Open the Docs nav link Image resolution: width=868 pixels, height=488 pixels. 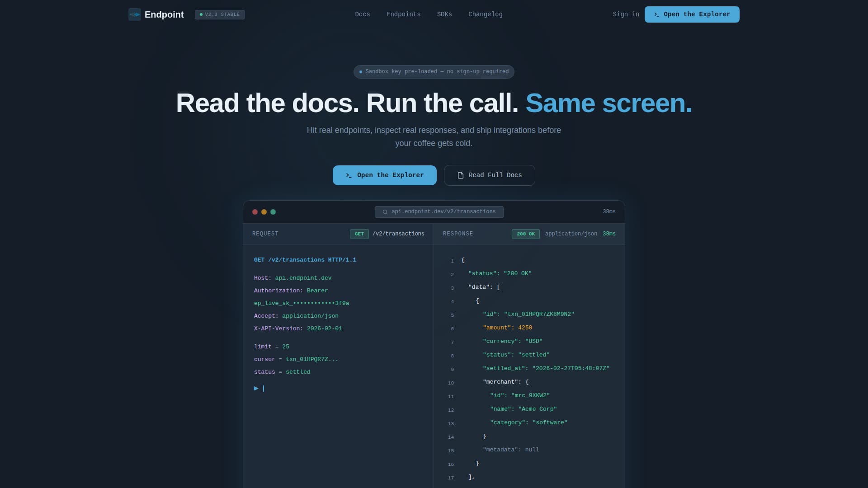[363, 14]
